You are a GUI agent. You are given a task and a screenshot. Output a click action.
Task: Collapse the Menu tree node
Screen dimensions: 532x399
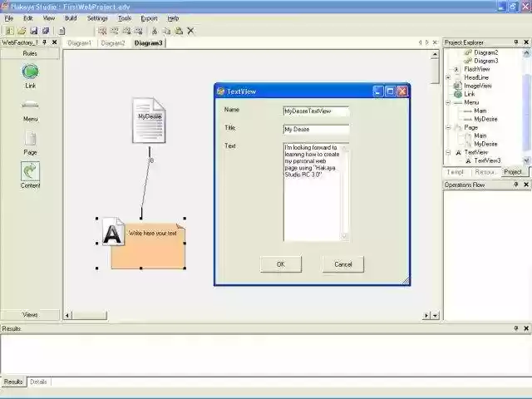tap(448, 102)
